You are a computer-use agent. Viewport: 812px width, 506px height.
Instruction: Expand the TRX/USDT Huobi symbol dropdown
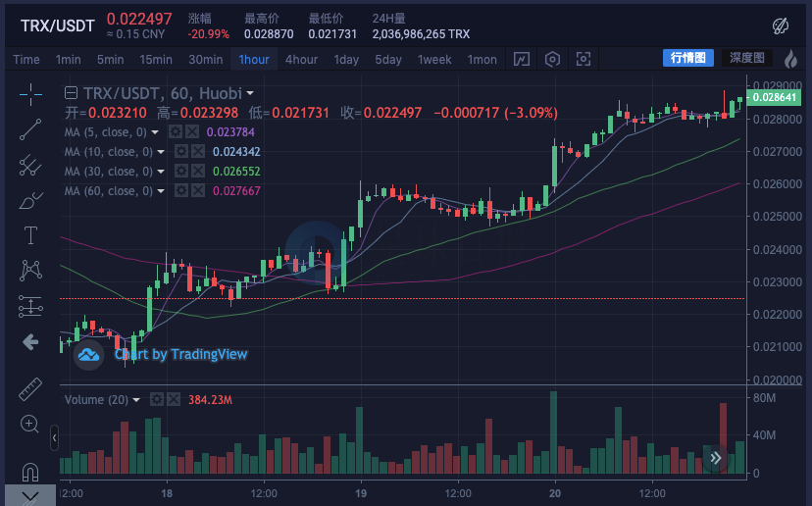pos(250,94)
